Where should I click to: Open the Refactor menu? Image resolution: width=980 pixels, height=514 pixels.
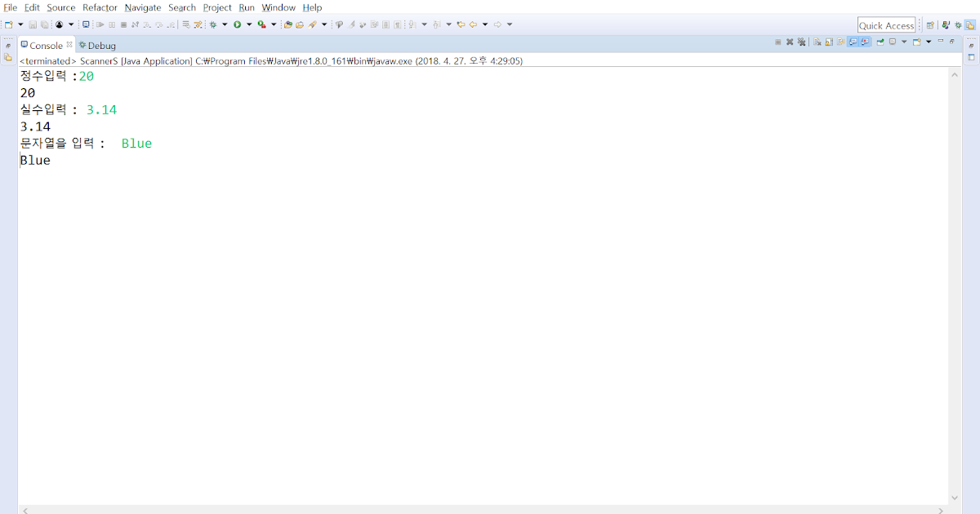(x=100, y=7)
